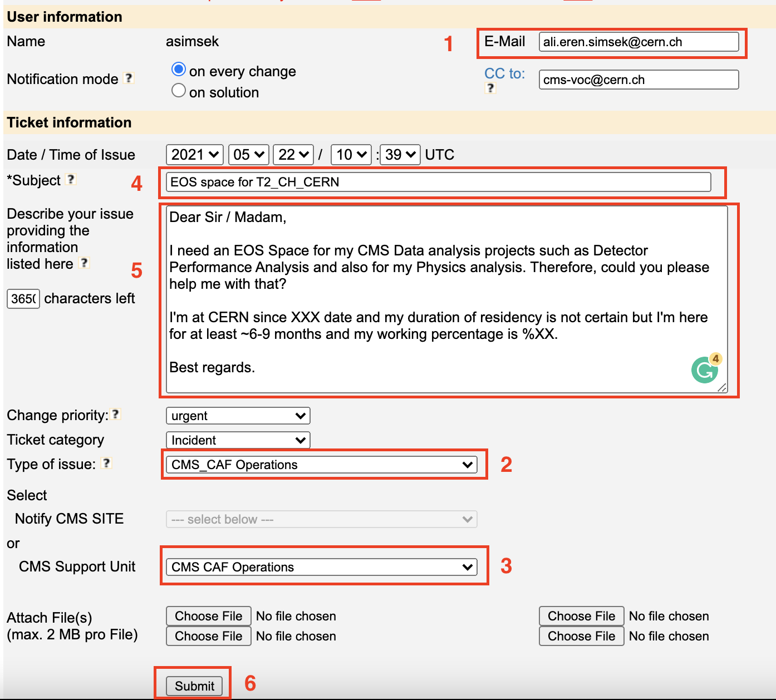
Task: Select 'on every change' notification mode
Action: (x=179, y=70)
